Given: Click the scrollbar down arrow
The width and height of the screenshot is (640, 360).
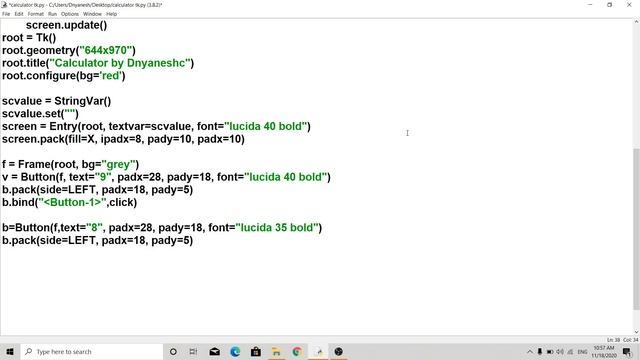Looking at the screenshot, I should [636, 332].
